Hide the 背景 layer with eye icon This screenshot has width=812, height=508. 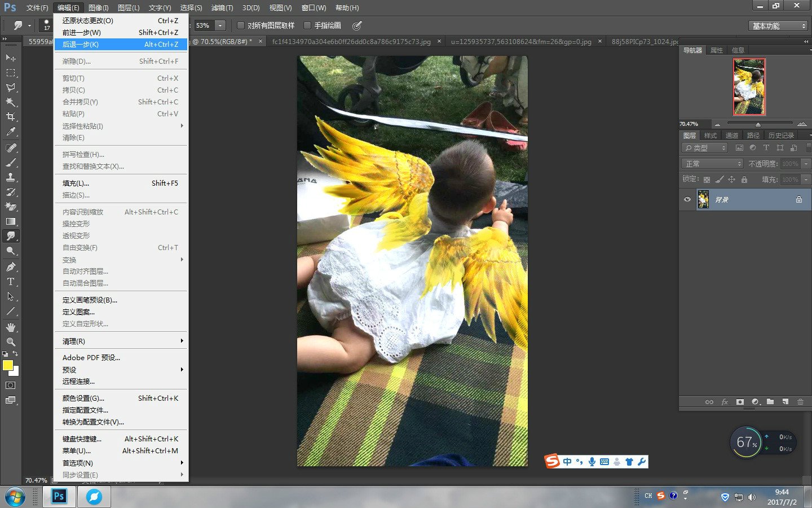pos(687,199)
